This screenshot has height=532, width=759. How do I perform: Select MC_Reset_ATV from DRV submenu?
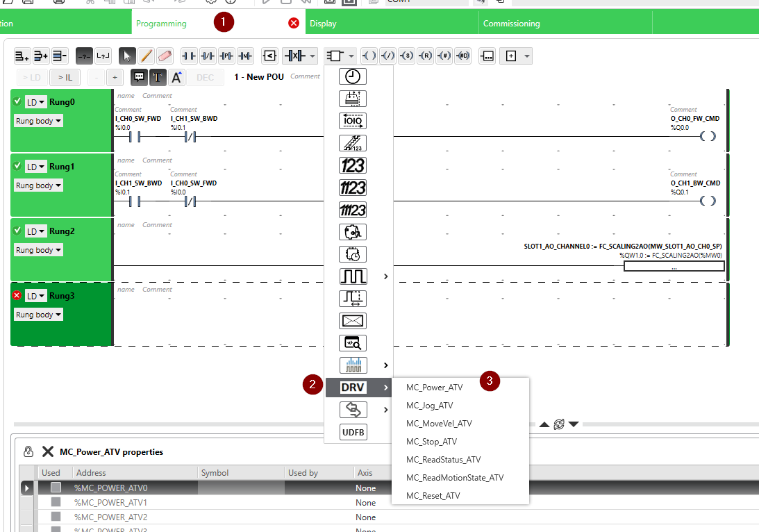pos(433,495)
